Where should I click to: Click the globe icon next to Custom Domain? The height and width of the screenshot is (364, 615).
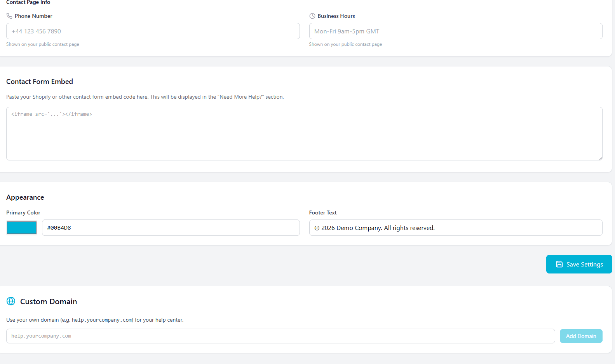11,301
